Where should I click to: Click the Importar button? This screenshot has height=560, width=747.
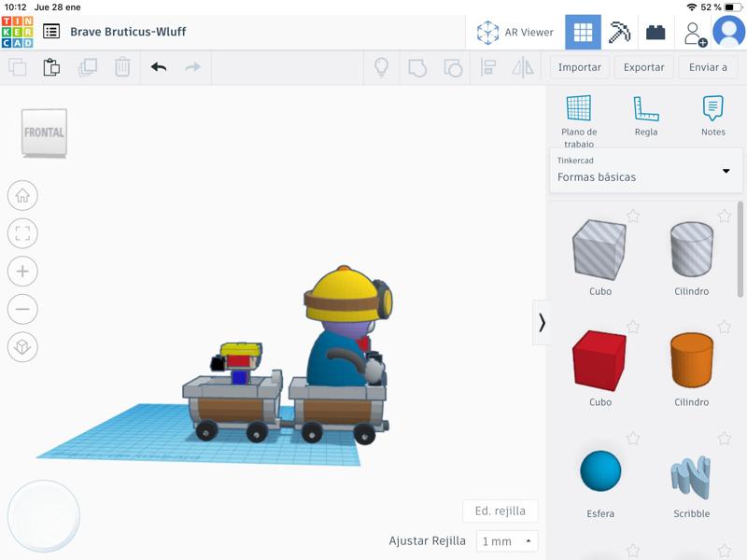click(579, 67)
